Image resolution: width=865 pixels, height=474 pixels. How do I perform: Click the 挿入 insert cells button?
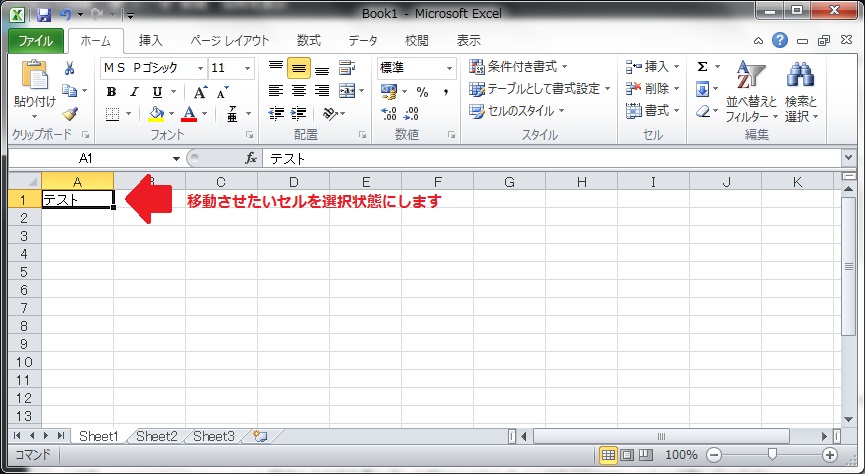pos(652,67)
